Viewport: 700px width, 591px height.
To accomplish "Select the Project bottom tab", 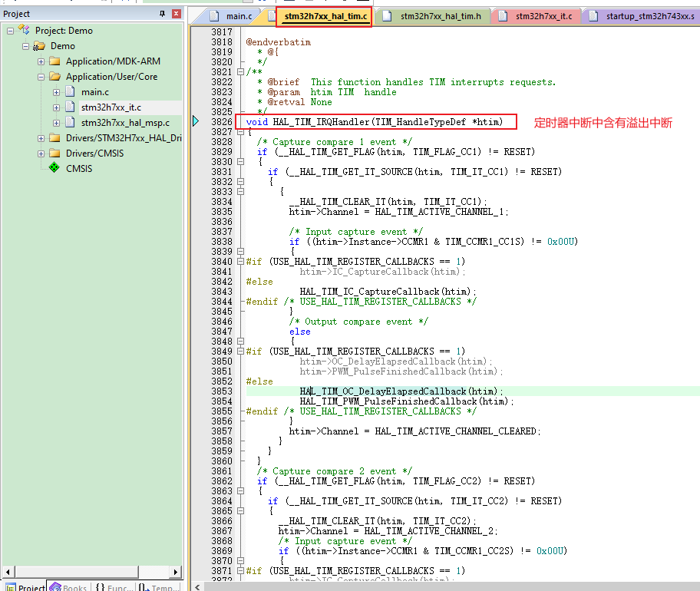I will pyautogui.click(x=25, y=586).
